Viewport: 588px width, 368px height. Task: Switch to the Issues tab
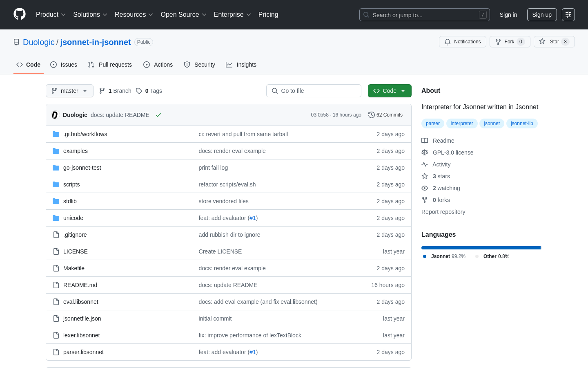[64, 65]
